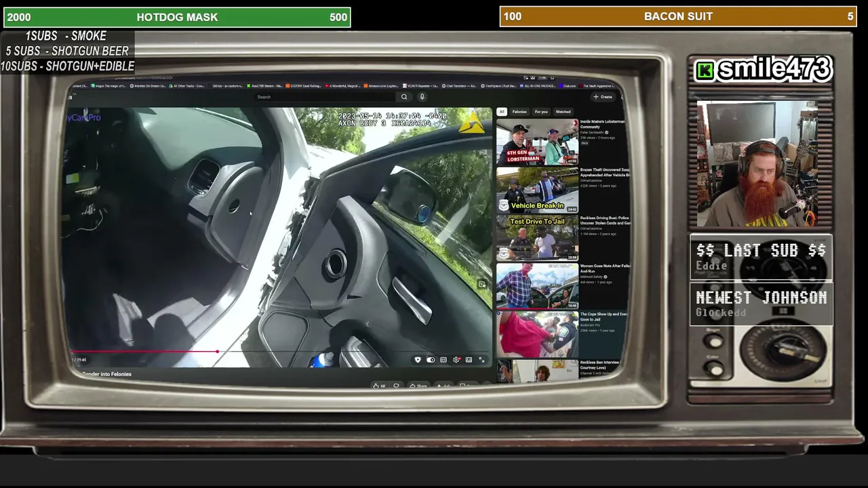This screenshot has height=488, width=868.
Task: Select the For you filter chip
Action: (x=541, y=112)
